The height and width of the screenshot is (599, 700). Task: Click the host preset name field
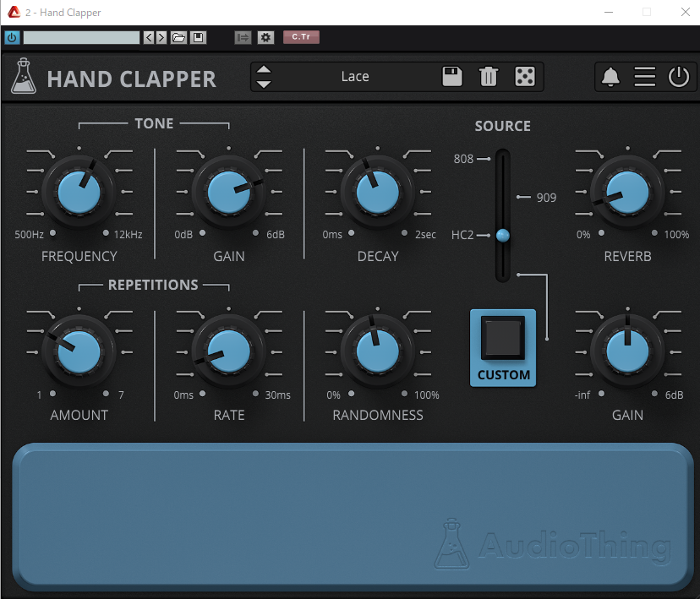(x=81, y=37)
